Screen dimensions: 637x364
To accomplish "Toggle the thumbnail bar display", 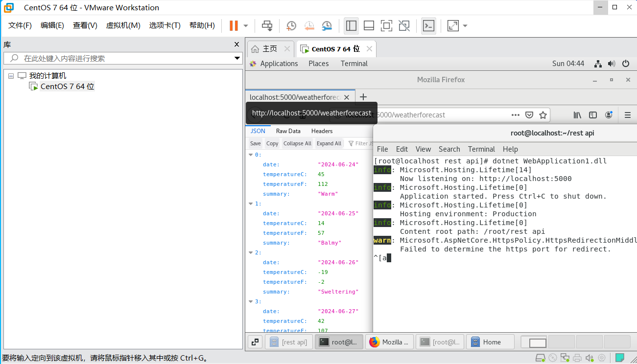I will point(369,25).
